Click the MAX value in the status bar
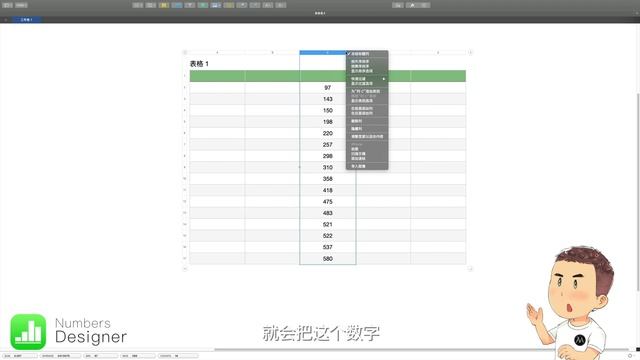 [x=138, y=356]
